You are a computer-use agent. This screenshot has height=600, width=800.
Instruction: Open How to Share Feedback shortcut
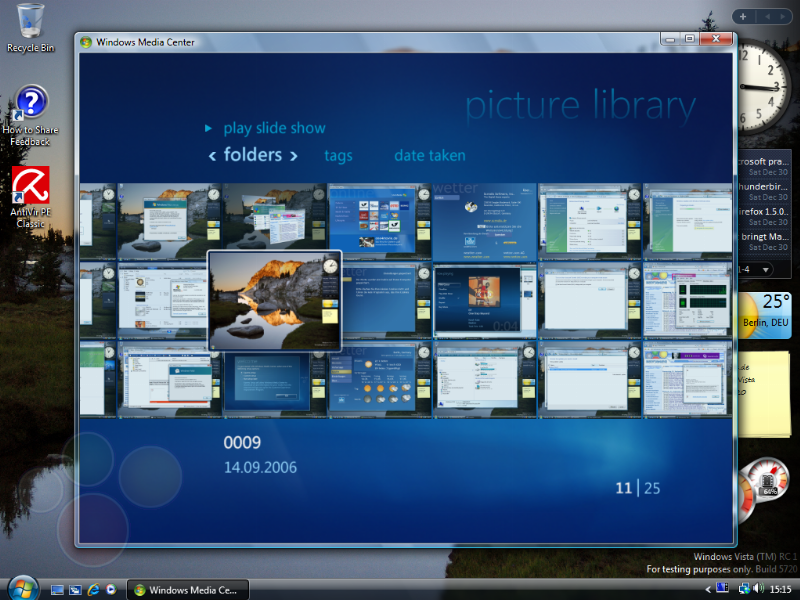click(30, 115)
